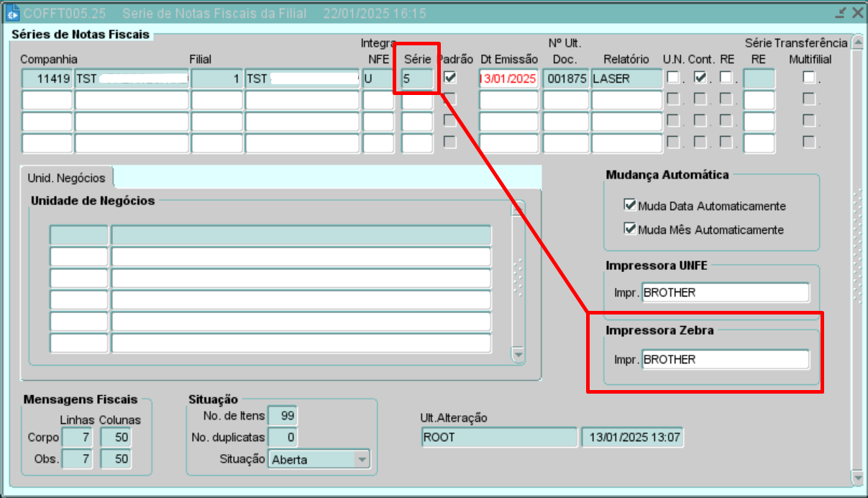Open the Situação dropdown showing Aberta

362,459
